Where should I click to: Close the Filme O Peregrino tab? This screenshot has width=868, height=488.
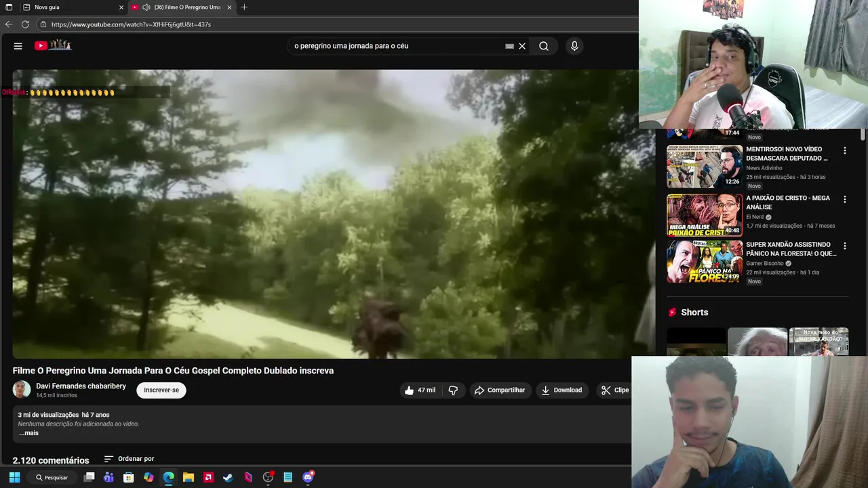click(x=229, y=7)
